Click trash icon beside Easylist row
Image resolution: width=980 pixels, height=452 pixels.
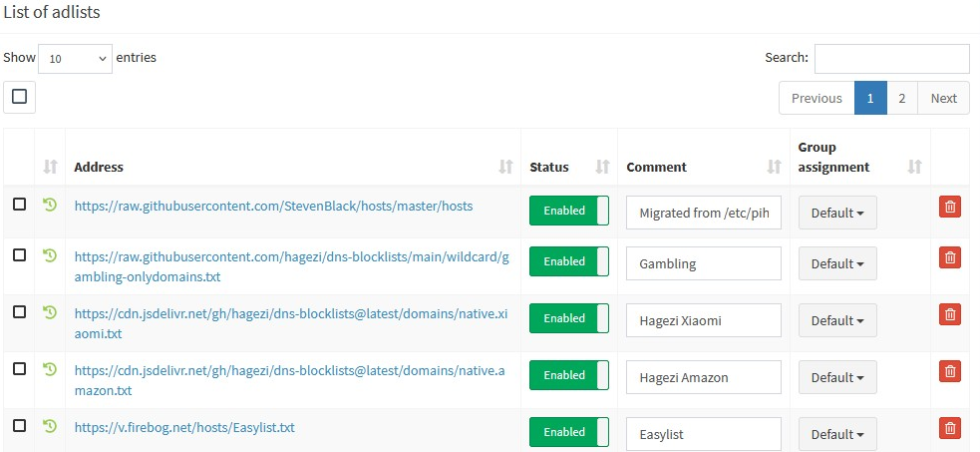coord(950,428)
